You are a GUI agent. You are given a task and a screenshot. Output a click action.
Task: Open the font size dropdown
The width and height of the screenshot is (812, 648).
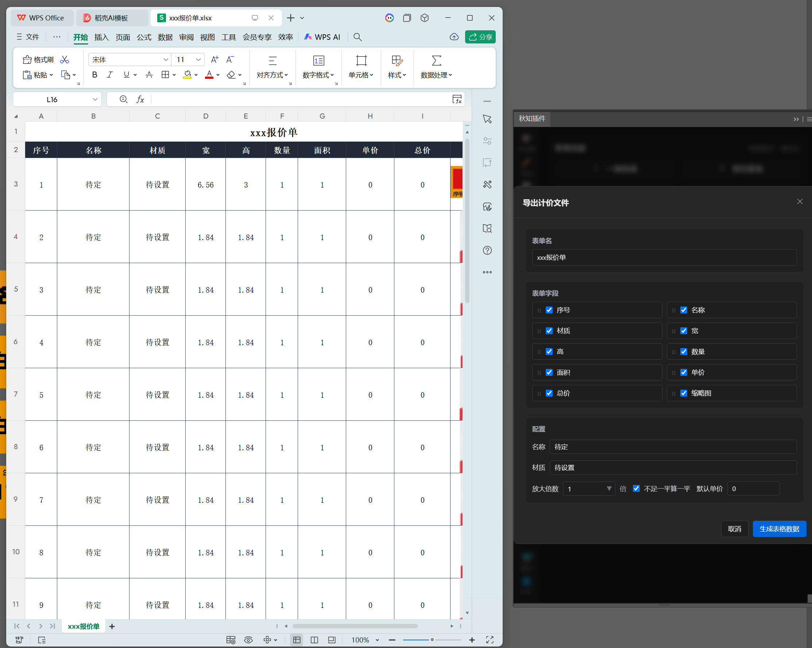click(198, 59)
